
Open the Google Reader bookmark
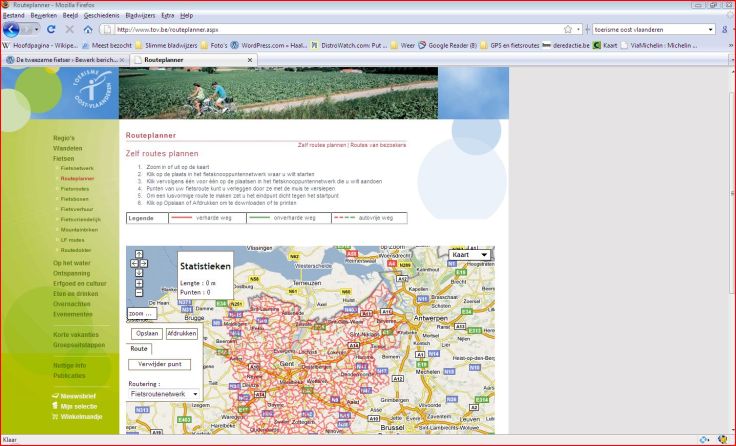pyautogui.click(x=447, y=46)
